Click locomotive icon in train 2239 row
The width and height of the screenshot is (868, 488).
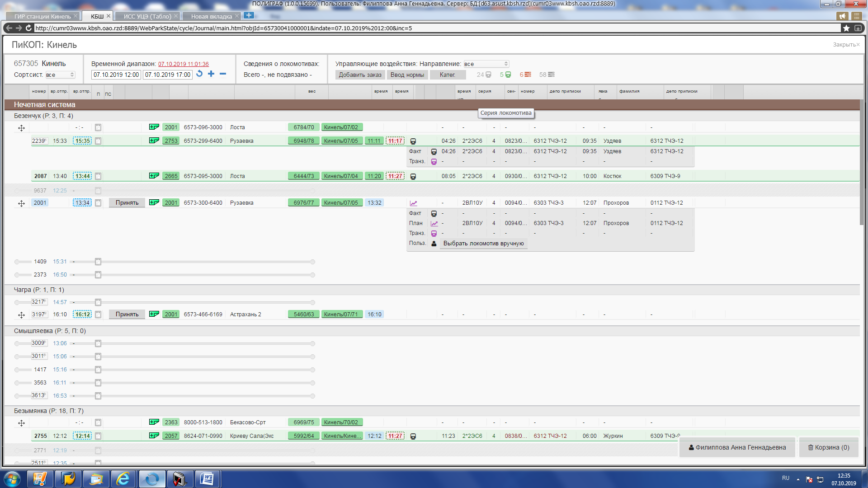(x=413, y=141)
